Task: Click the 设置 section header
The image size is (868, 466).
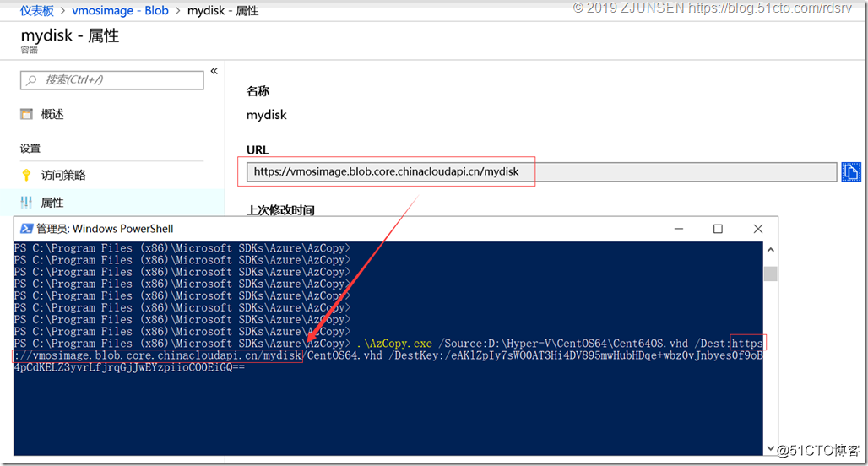Action: click(x=30, y=149)
